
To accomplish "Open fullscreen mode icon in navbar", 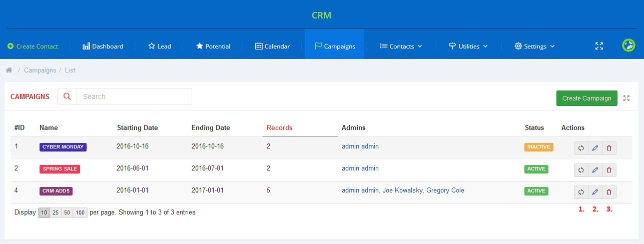I will [599, 46].
